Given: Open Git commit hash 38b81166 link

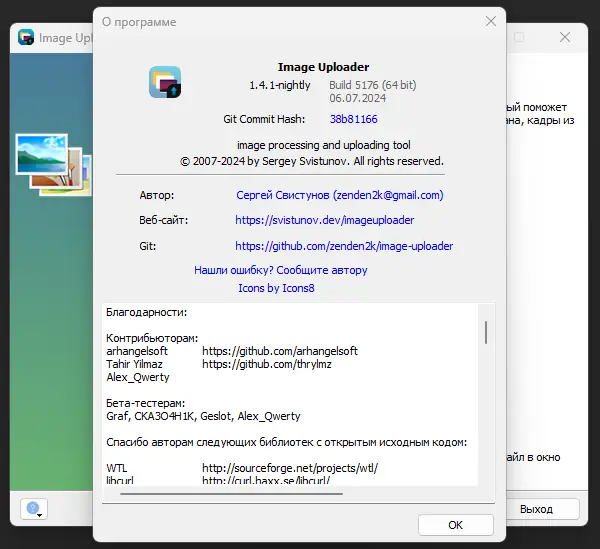Looking at the screenshot, I should [x=354, y=119].
